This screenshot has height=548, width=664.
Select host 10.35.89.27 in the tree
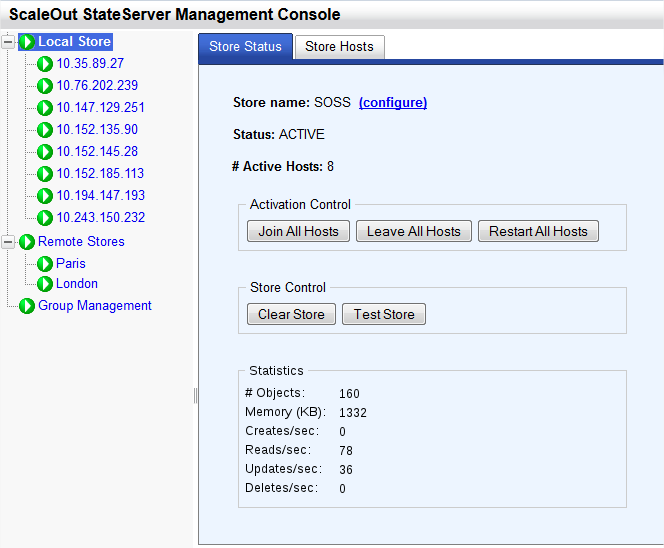tap(90, 64)
